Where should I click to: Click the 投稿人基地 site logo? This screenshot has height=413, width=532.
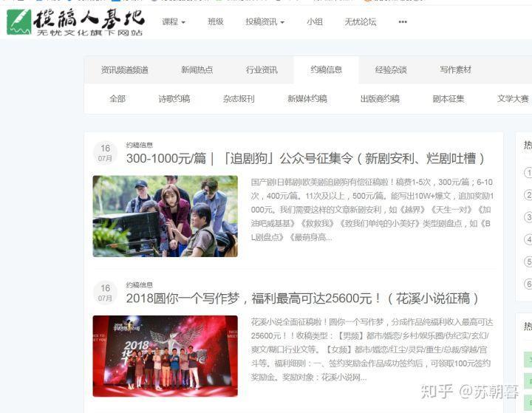pyautogui.click(x=75, y=22)
